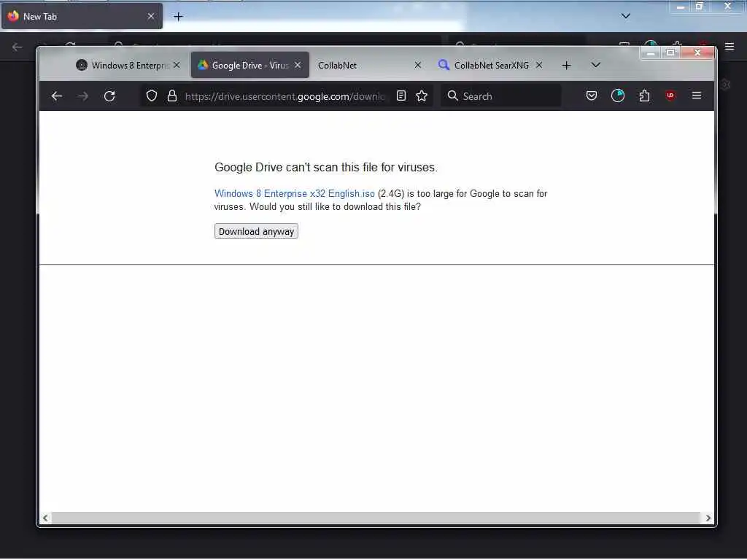Open hamburger menu of background Firefox window
Viewport: 747px width, 560px height.
point(729,46)
